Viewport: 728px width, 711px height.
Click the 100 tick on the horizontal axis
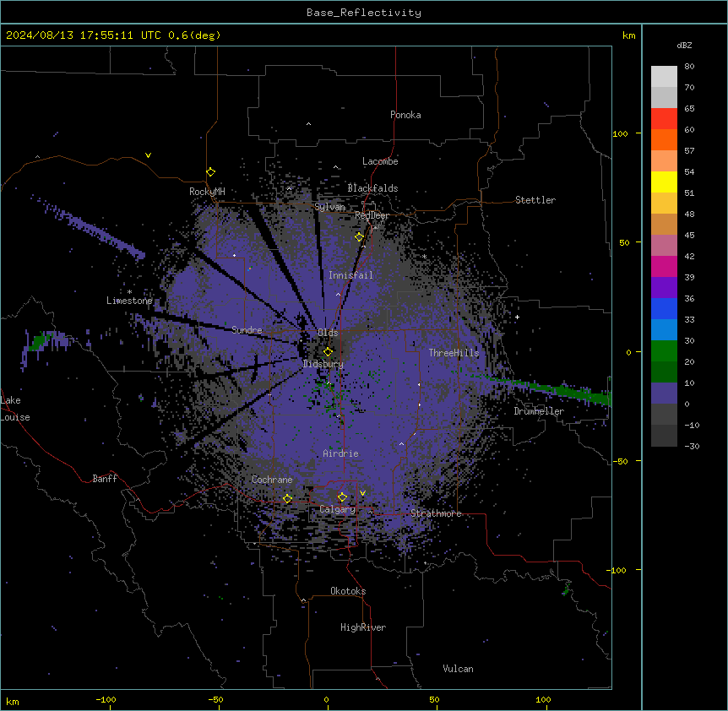[543, 699]
